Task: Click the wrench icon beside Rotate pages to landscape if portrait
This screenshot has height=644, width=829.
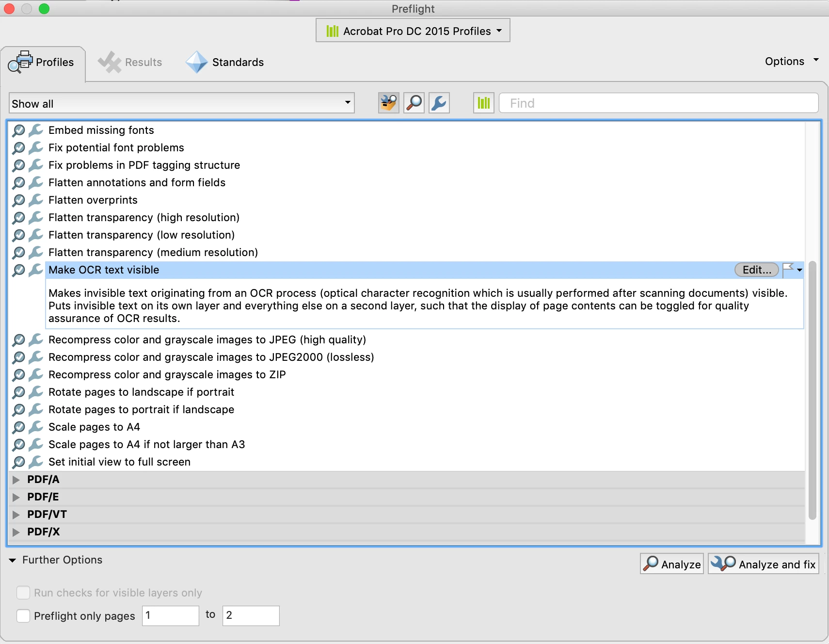Action: pos(36,392)
